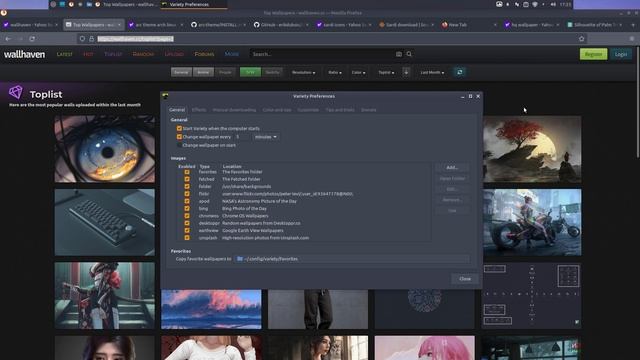Switch to the Effects tab
The height and width of the screenshot is (360, 640).
tap(199, 110)
